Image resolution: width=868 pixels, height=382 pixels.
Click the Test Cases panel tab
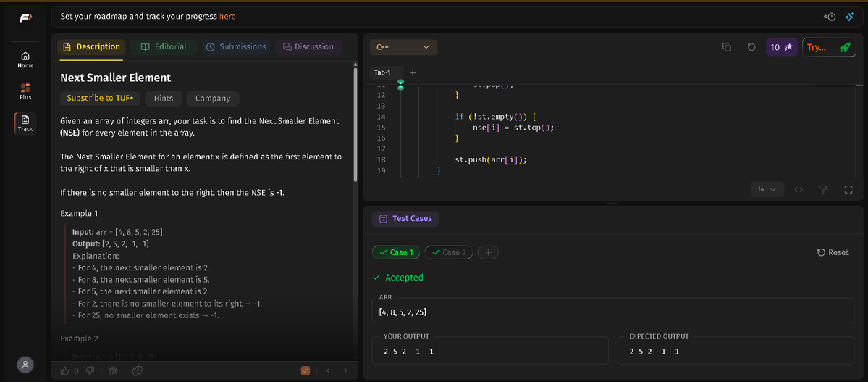pos(406,218)
